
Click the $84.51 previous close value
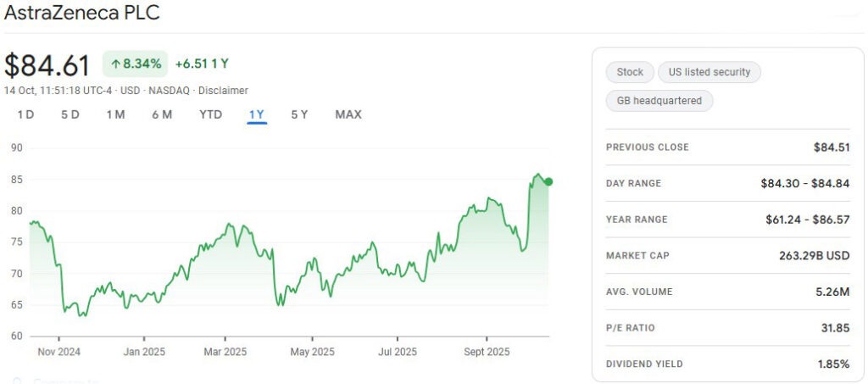pos(832,147)
